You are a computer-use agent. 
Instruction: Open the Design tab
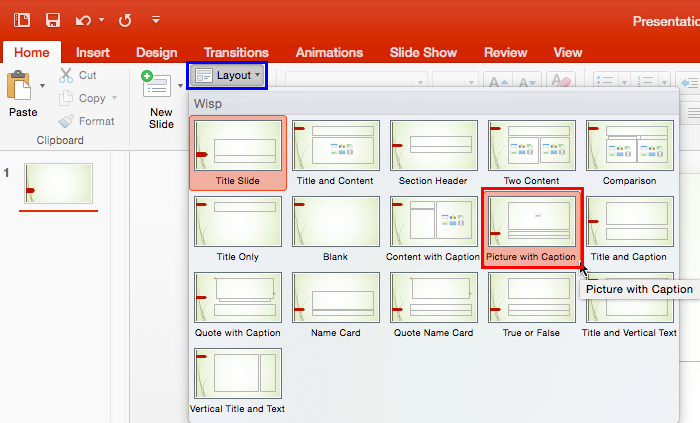(157, 53)
